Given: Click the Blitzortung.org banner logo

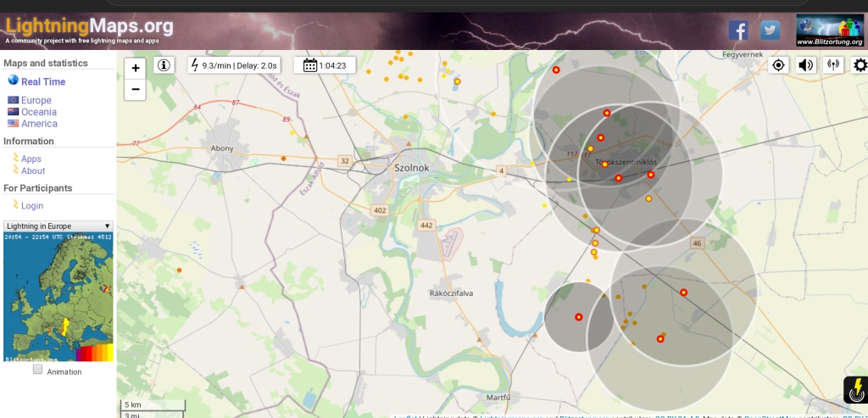Looking at the screenshot, I should [829, 31].
